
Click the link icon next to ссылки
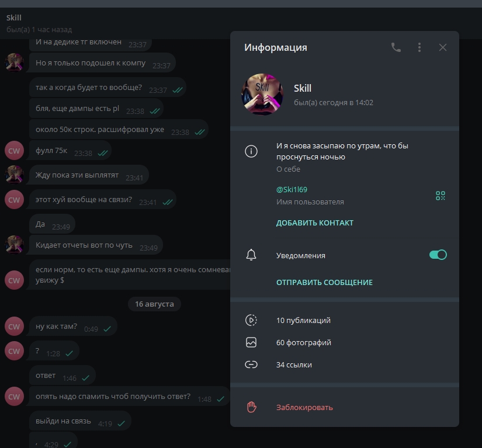[x=251, y=364]
